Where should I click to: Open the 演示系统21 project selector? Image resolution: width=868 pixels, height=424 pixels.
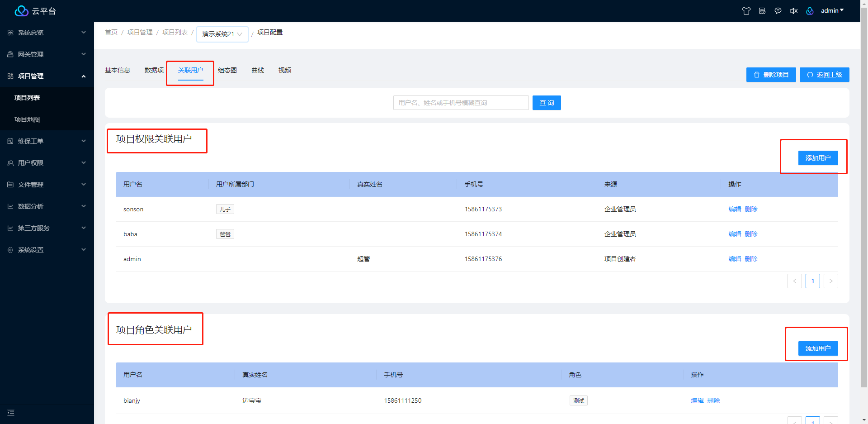(x=222, y=34)
